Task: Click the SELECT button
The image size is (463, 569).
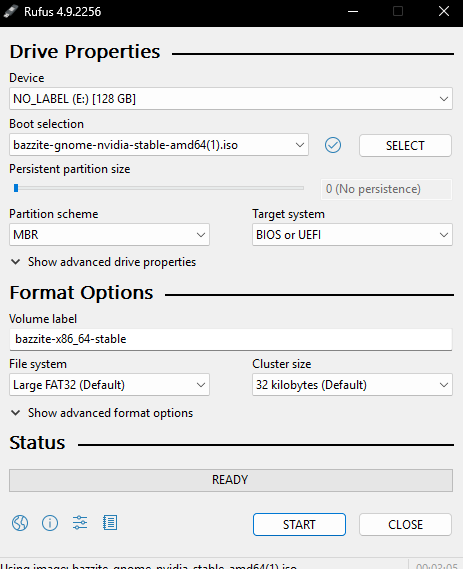Action: coord(405,146)
